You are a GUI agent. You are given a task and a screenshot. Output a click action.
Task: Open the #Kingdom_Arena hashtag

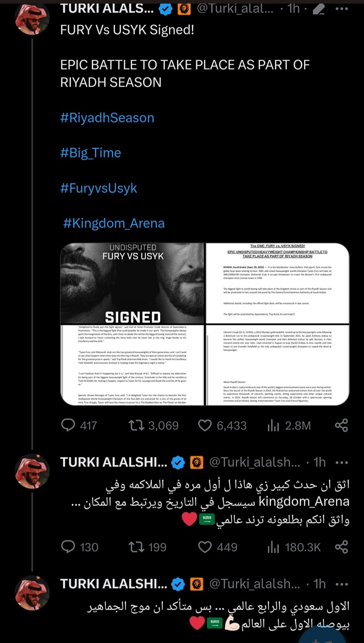coord(114,223)
